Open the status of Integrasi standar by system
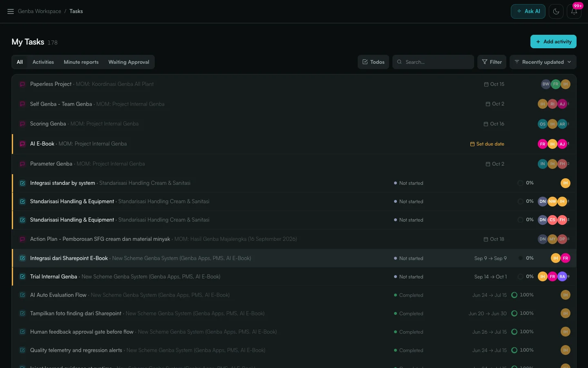Screen dimensions: 588x368 [408, 183]
